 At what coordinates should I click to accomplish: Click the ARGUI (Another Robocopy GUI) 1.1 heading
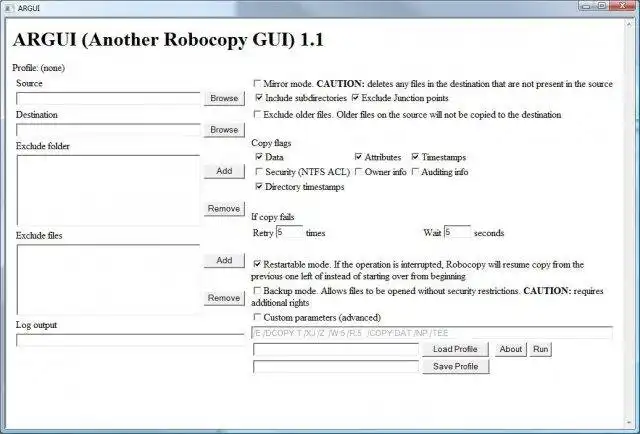click(168, 40)
